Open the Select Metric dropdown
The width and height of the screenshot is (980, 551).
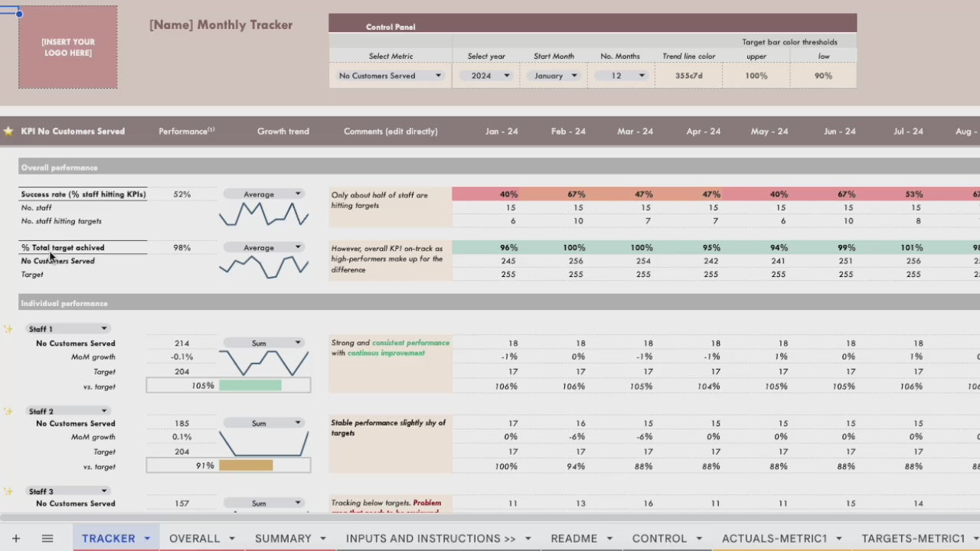point(390,76)
